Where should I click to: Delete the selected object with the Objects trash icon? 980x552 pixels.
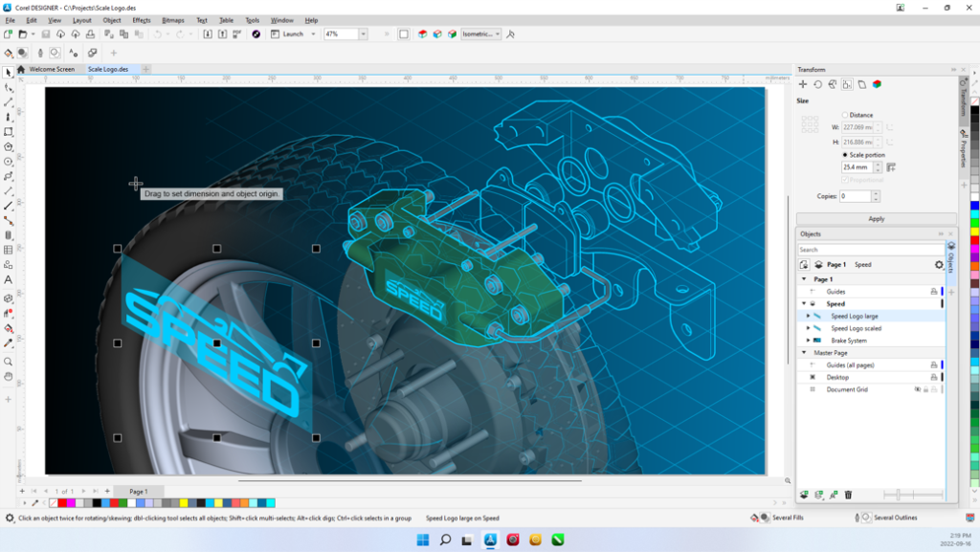(848, 495)
